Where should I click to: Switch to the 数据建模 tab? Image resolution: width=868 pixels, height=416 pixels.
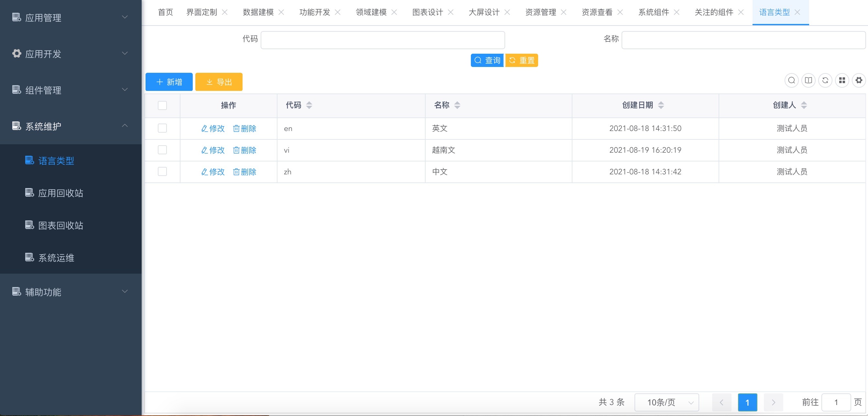tap(258, 13)
